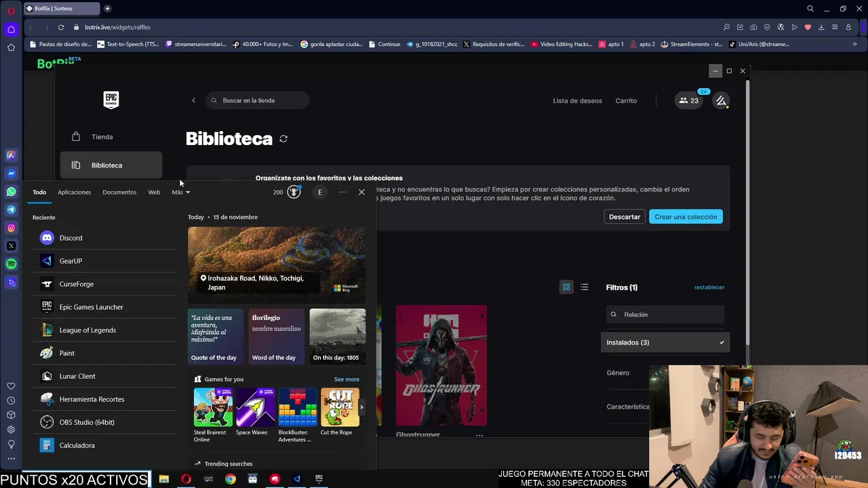Click the heart bookmark icon in address bar

[808, 27]
